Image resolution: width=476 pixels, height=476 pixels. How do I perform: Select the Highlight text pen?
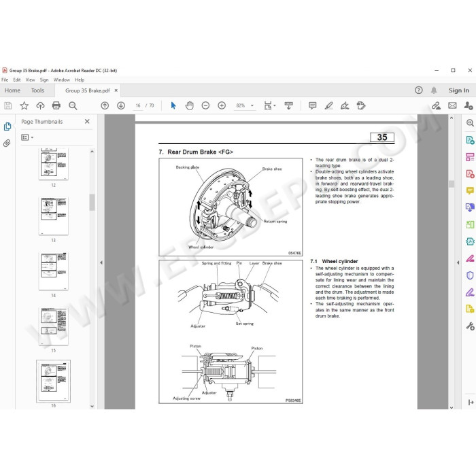tap(328, 105)
